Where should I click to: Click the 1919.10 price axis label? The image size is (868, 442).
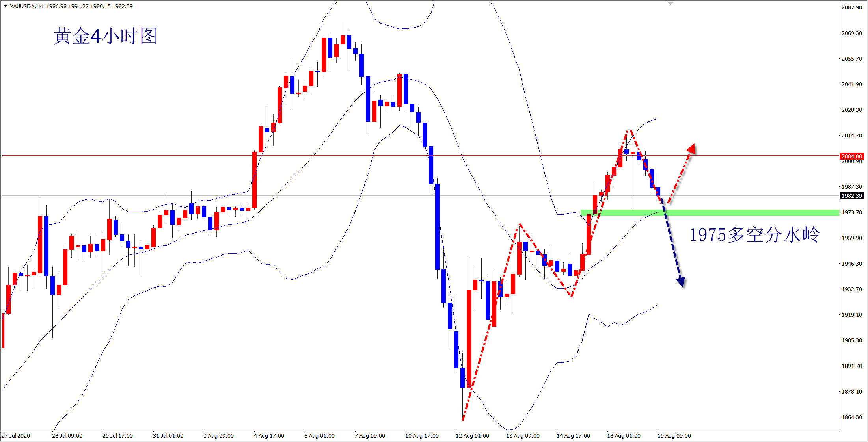[x=852, y=315]
